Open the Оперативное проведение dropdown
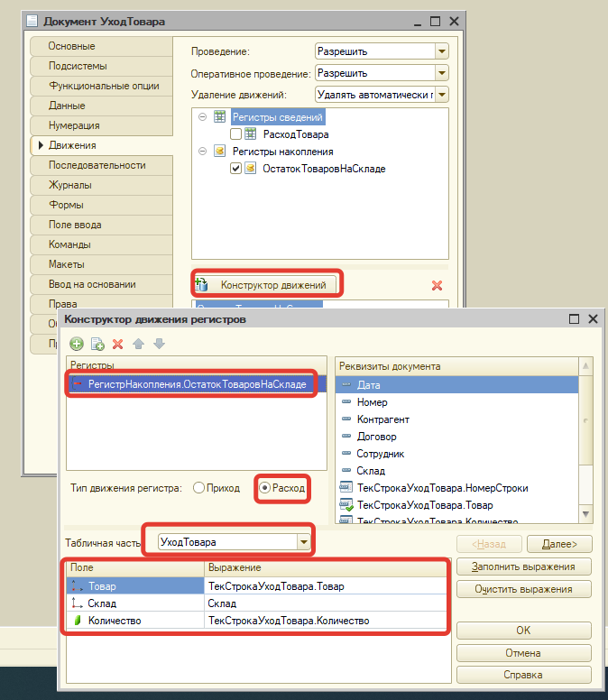Screen dimensions: 608x700 click(x=441, y=73)
